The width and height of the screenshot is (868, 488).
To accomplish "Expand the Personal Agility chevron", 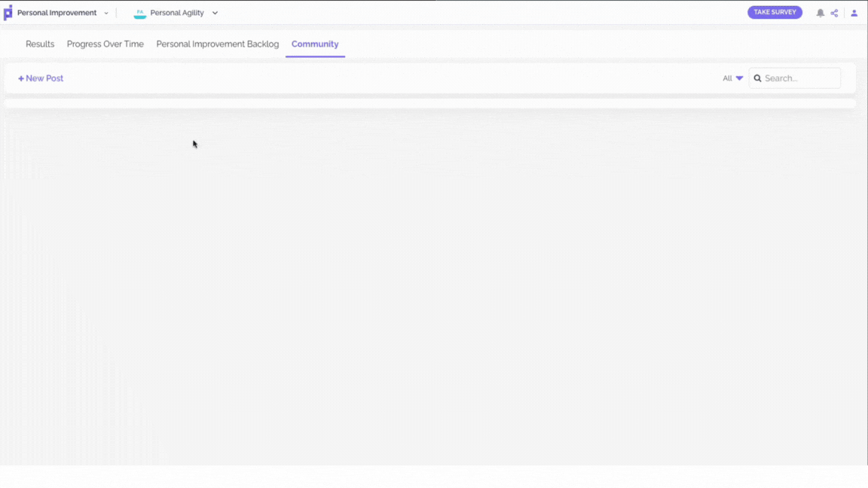I will click(x=215, y=13).
